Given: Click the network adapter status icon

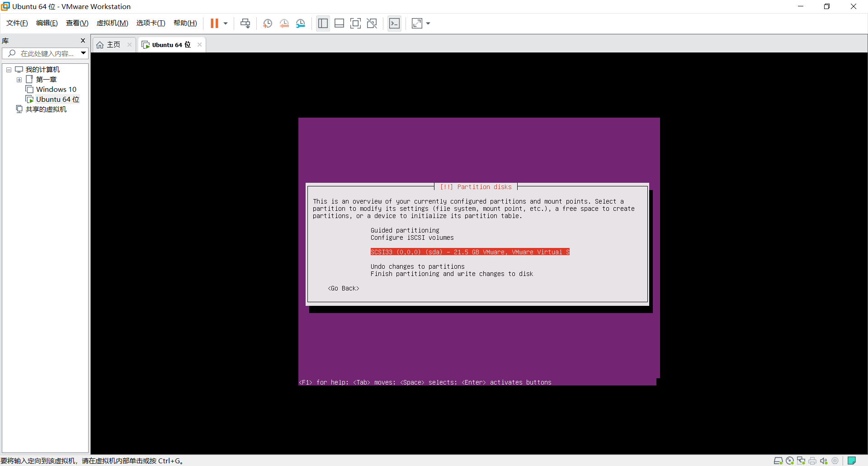Looking at the screenshot, I should pyautogui.click(x=801, y=461).
